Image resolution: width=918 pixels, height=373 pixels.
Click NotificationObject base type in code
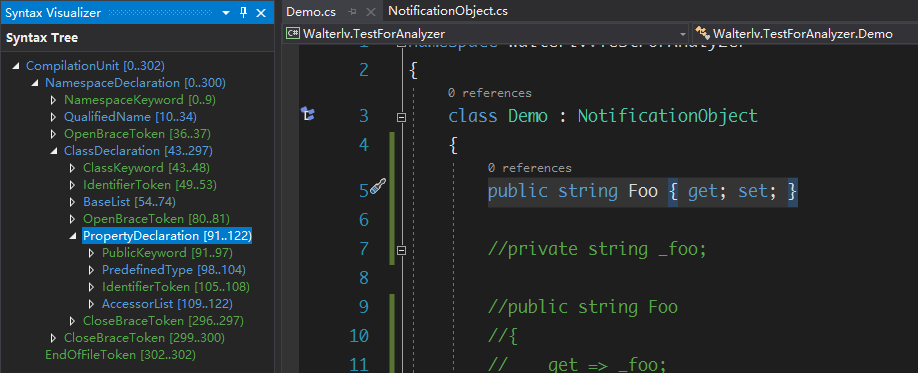tap(667, 116)
